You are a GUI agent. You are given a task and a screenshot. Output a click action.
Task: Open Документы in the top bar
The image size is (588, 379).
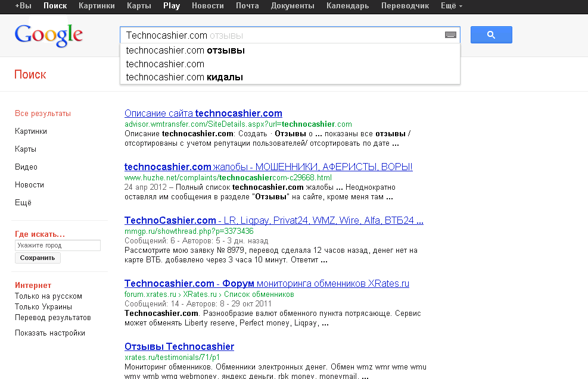click(x=293, y=5)
